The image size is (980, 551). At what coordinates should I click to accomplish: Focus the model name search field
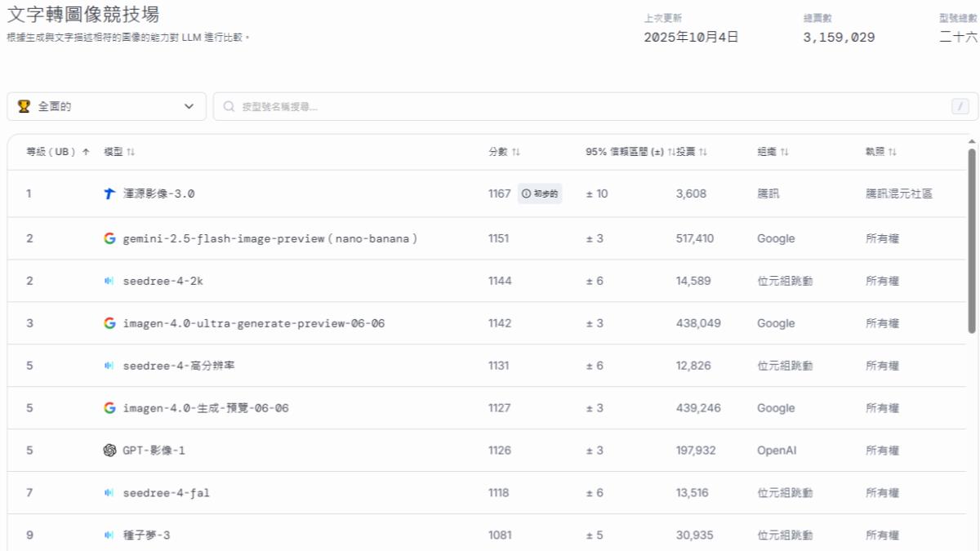pos(596,106)
